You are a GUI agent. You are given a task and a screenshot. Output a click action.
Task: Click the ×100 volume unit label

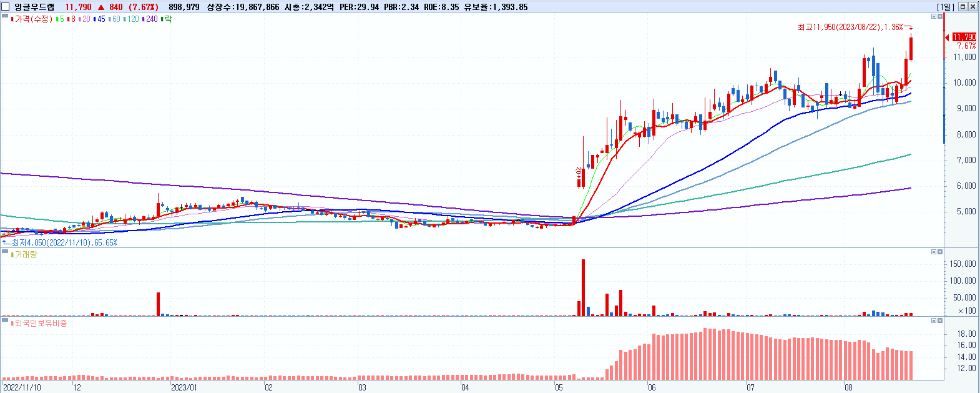pyautogui.click(x=967, y=311)
